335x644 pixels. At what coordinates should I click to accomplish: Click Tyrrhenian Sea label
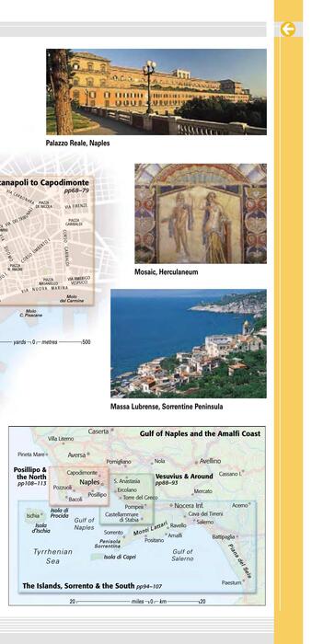[52, 556]
